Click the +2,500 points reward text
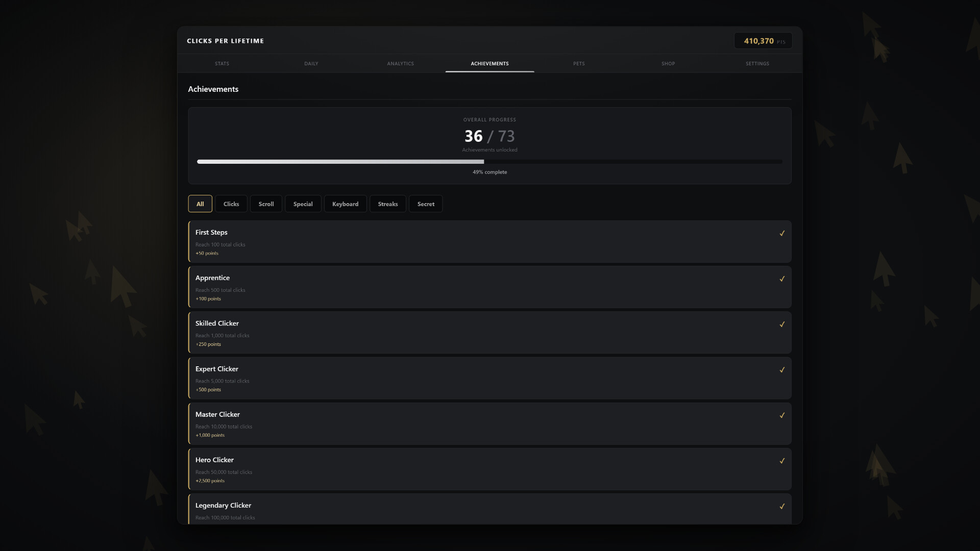 pos(210,481)
